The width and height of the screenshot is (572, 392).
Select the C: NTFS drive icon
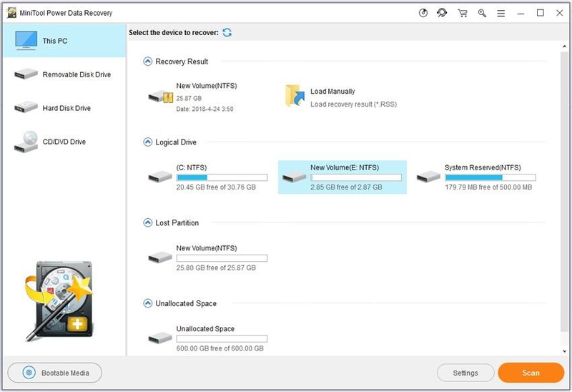(159, 177)
